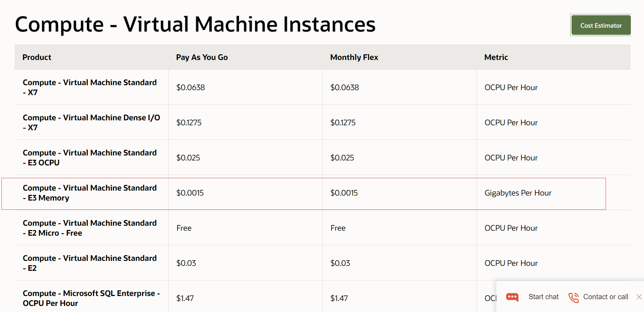Click the Monthly Flex column header
This screenshot has height=312, width=644.
pyautogui.click(x=354, y=57)
